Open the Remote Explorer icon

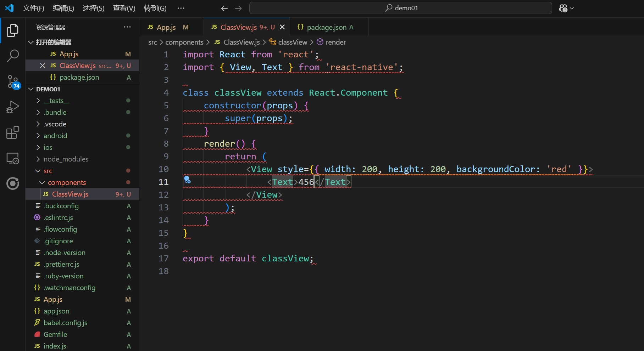point(13,158)
